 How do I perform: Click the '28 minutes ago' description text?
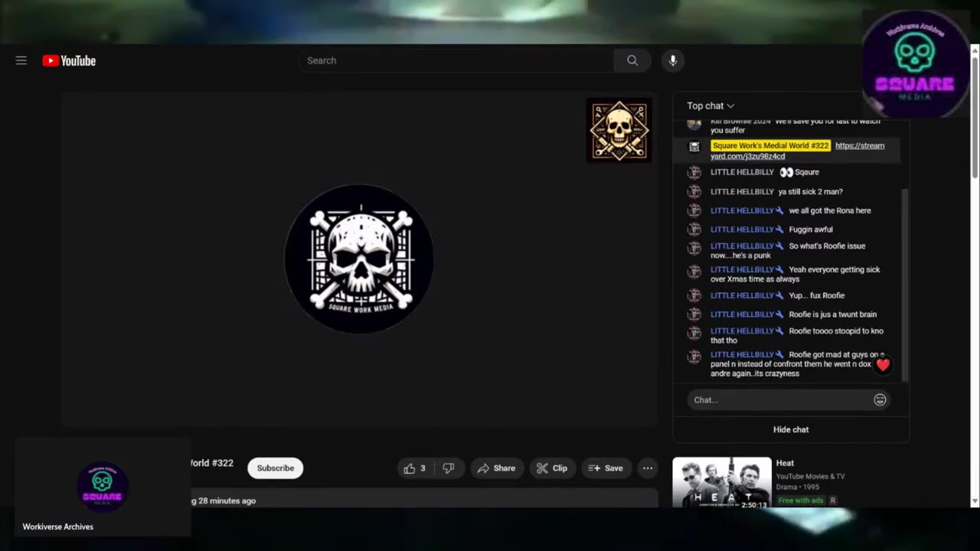227,500
